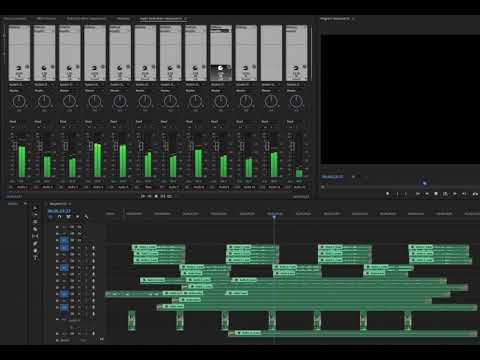The height and width of the screenshot is (360, 480).
Task: Select the long bottom audio clip in the timeline
Action: 353,333
